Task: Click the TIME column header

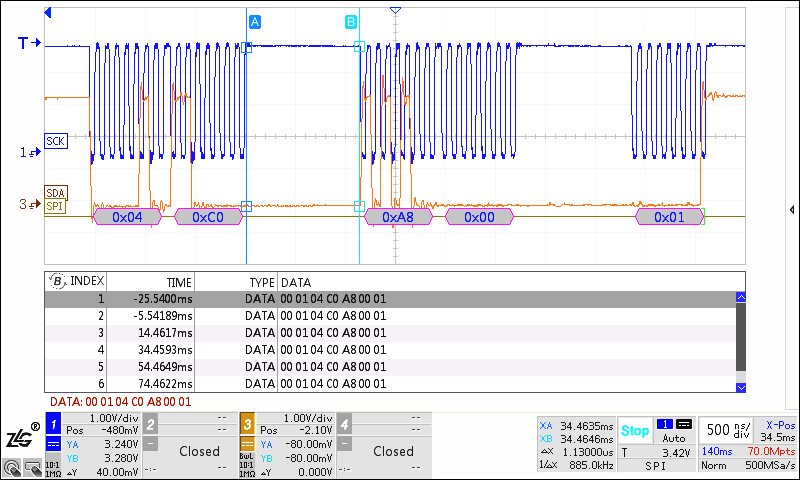Action: tap(179, 282)
